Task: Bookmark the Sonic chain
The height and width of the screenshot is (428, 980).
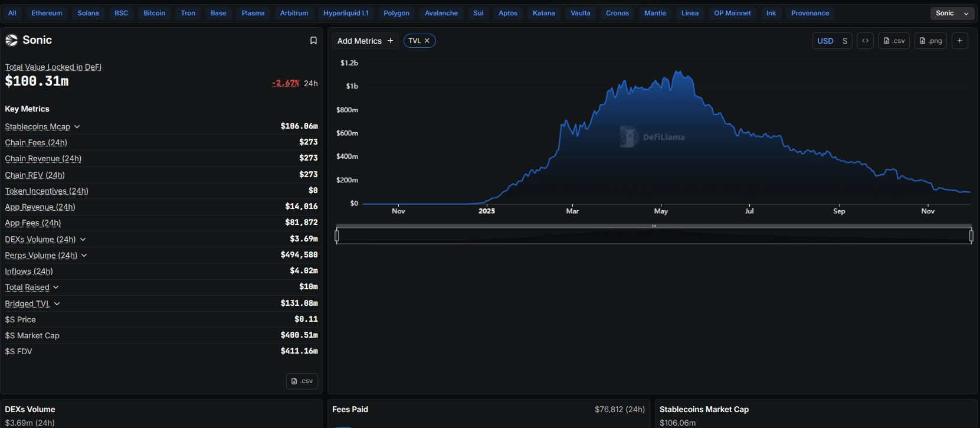Action: pyautogui.click(x=313, y=41)
